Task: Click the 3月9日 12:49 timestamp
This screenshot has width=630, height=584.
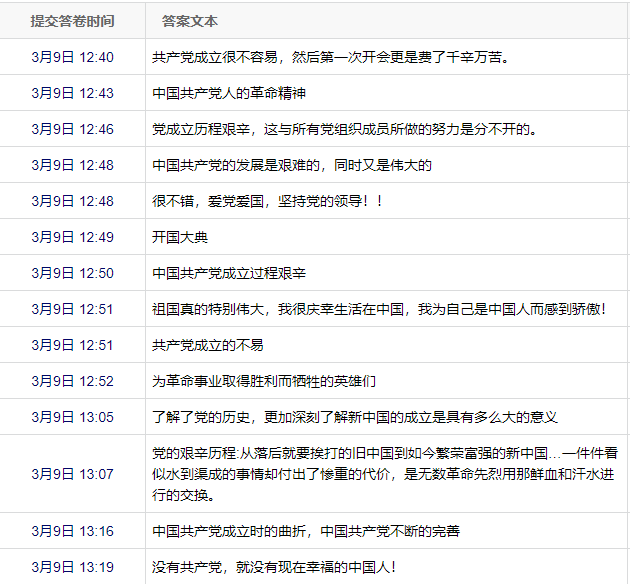Action: coord(72,237)
